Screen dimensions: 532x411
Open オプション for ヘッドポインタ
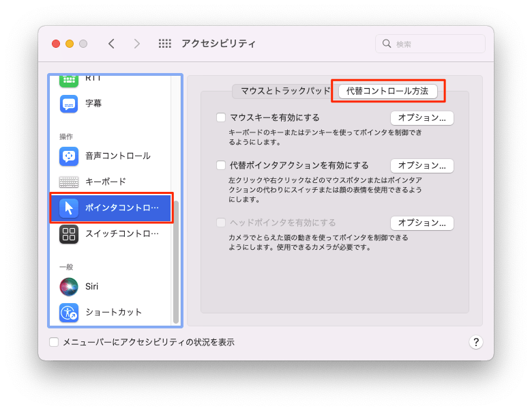click(x=422, y=223)
